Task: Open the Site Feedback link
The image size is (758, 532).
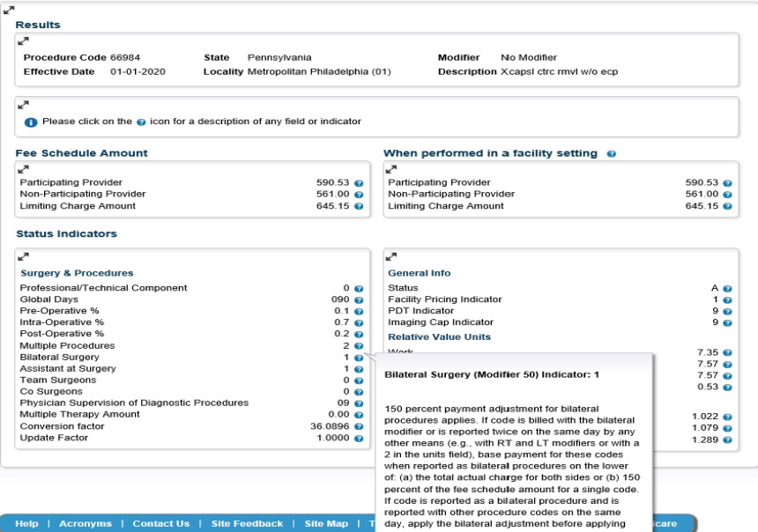Action: [247, 522]
